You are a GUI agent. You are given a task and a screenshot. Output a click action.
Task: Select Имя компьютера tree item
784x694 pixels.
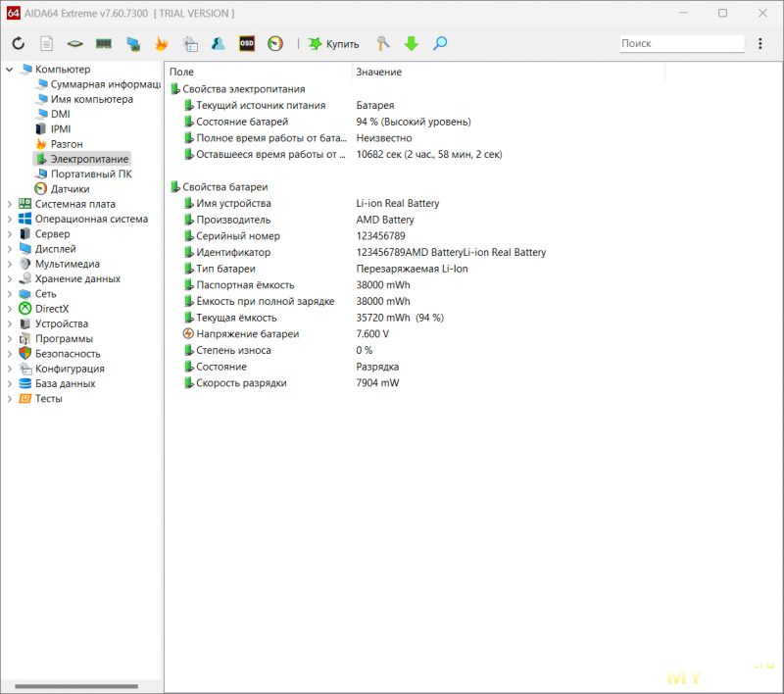[85, 99]
